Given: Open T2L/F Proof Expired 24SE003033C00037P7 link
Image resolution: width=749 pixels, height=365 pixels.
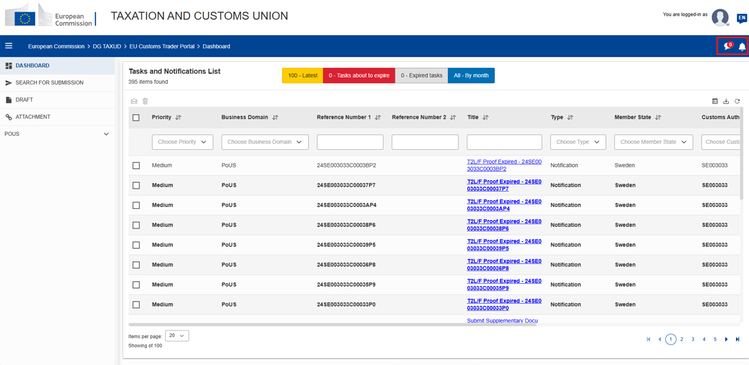Looking at the screenshot, I should [504, 185].
